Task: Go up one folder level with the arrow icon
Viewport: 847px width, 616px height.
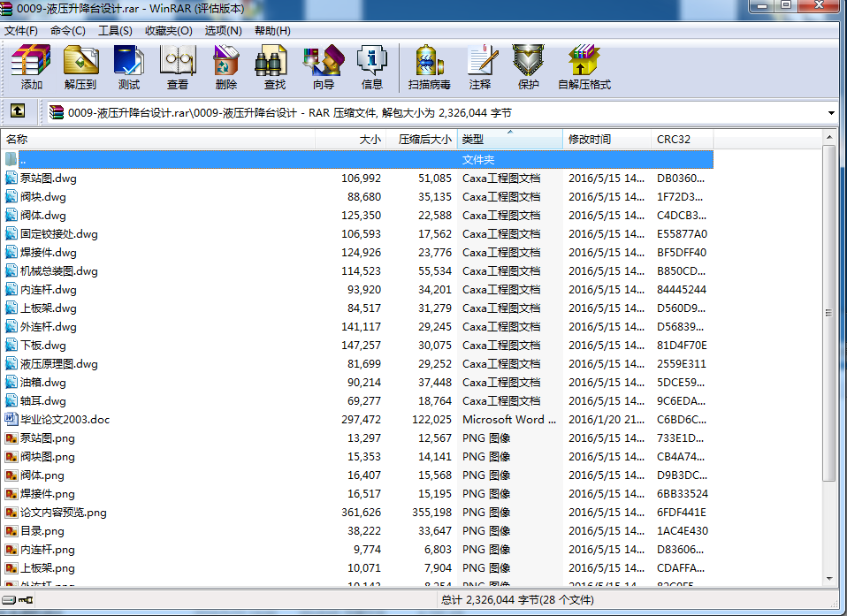Action: point(18,111)
